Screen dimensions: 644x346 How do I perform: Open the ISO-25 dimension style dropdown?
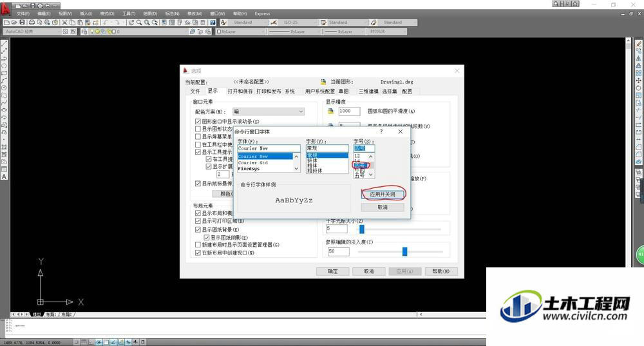pos(298,23)
